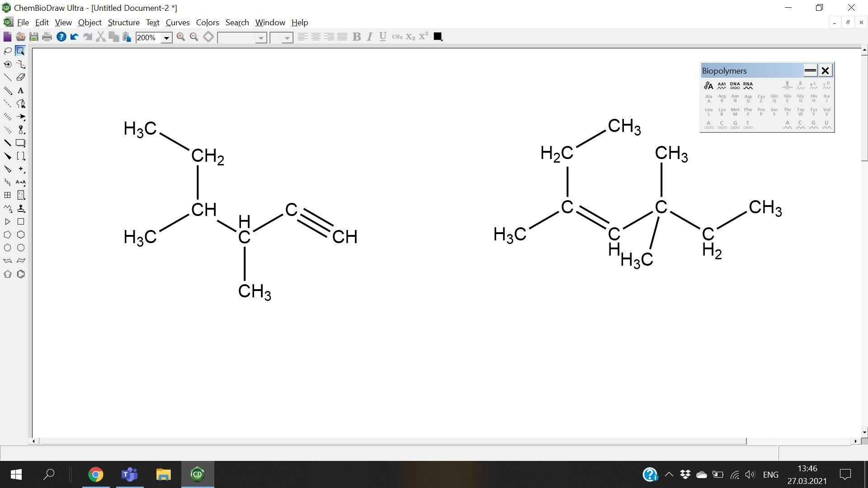Open the Structure menu
868x488 pixels.
tap(123, 23)
